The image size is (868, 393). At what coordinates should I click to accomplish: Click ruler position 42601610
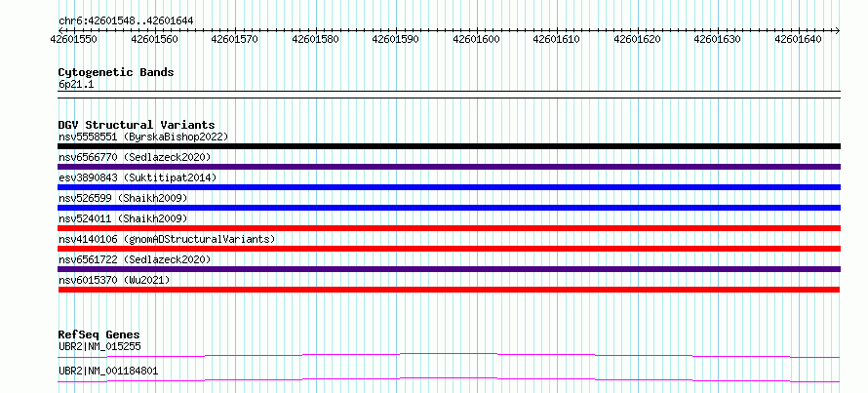(x=557, y=39)
